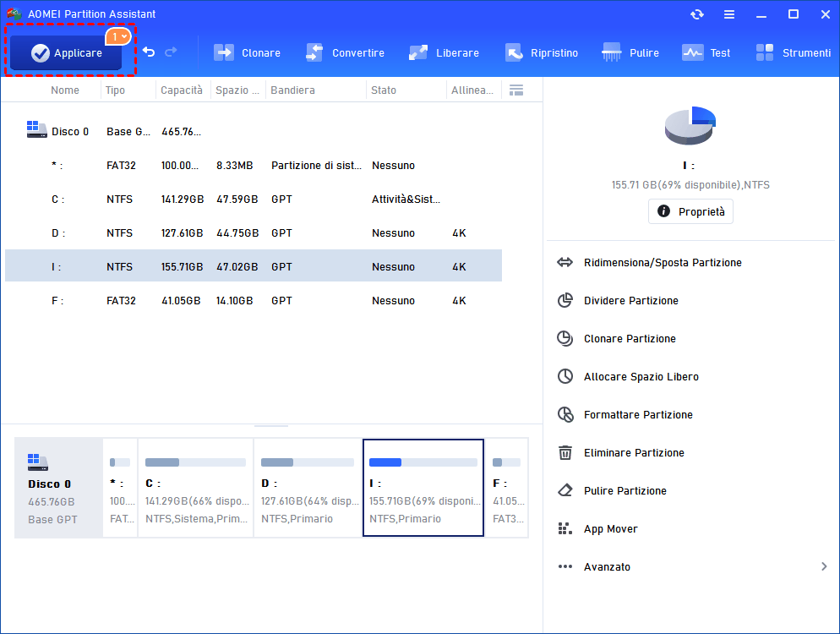
Task: Select the C : partition row
Action: (x=254, y=199)
